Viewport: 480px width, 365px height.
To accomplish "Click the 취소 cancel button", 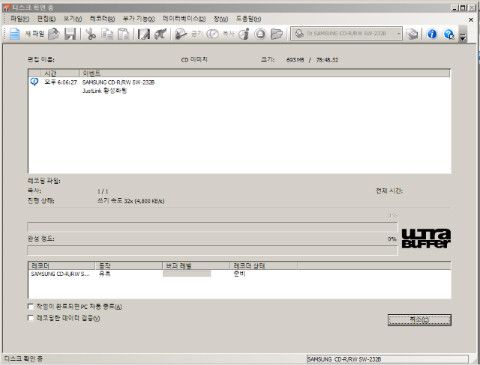I will tap(419, 320).
